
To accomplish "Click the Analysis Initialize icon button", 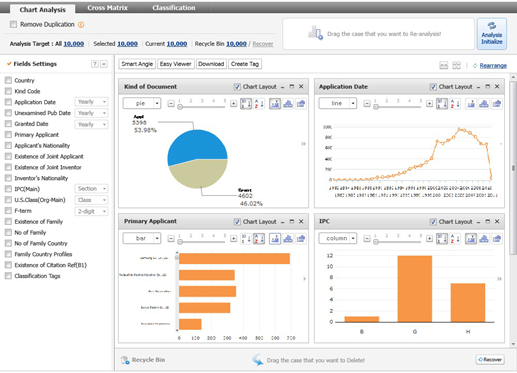I will pos(492,34).
